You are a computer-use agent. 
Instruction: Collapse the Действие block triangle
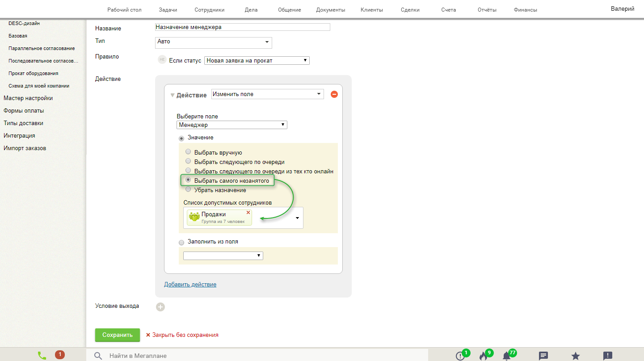coord(173,95)
